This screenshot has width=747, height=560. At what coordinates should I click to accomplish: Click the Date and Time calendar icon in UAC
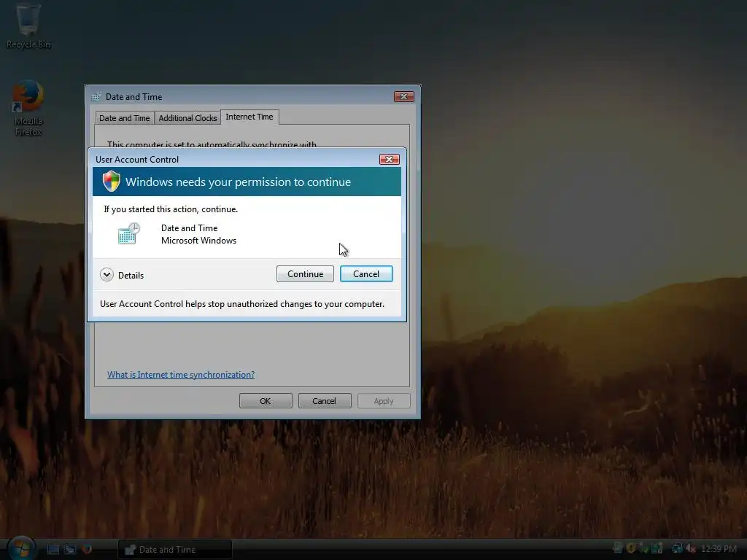128,233
